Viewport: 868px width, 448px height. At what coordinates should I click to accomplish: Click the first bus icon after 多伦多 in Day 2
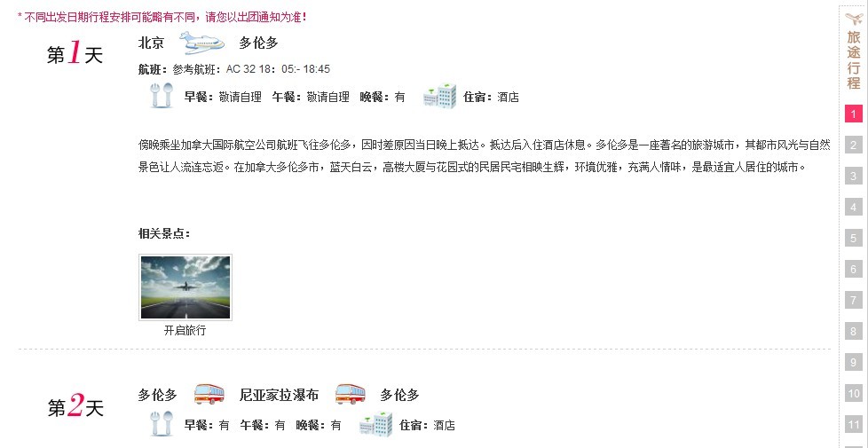point(209,395)
